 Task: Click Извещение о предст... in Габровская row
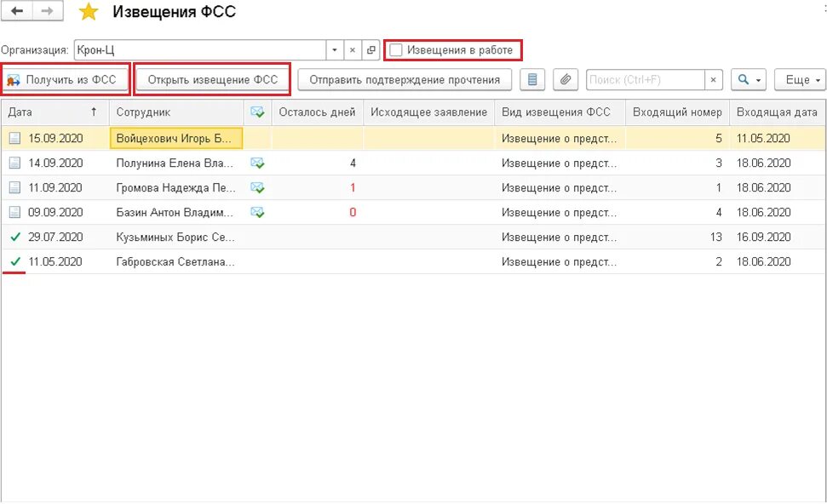coord(559,261)
